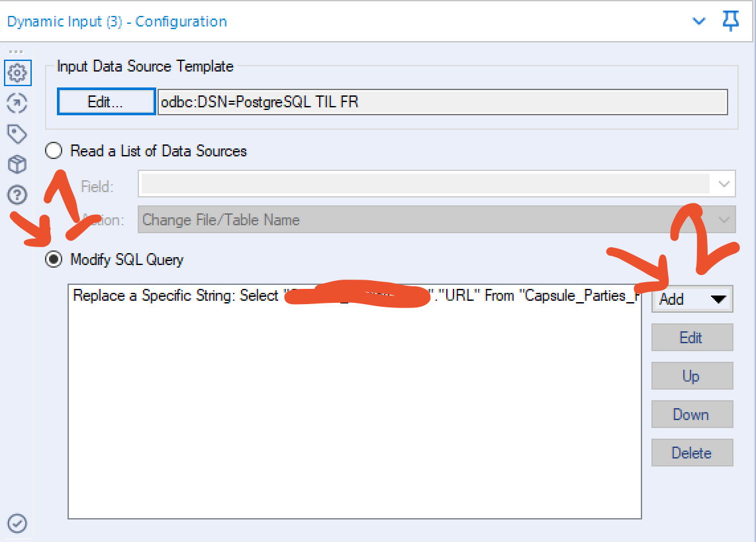The width and height of the screenshot is (756, 542).
Task: Open the Add dropdown menu
Action: (x=692, y=299)
